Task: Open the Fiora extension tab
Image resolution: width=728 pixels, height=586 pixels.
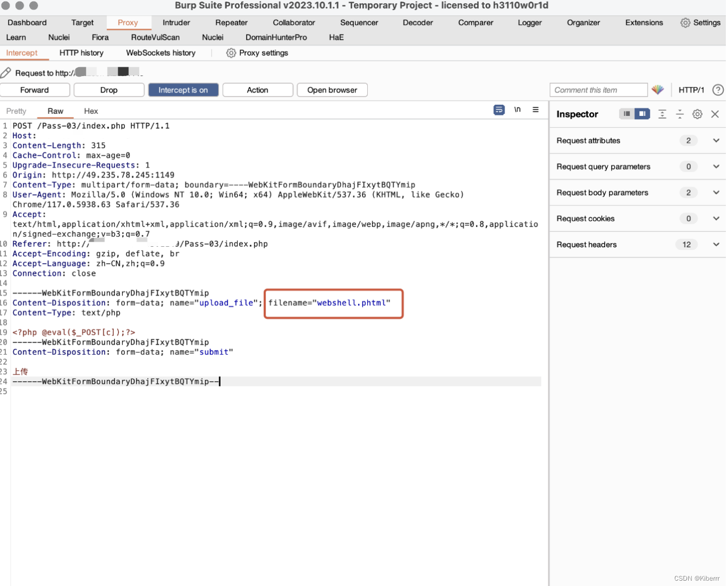Action: (100, 37)
